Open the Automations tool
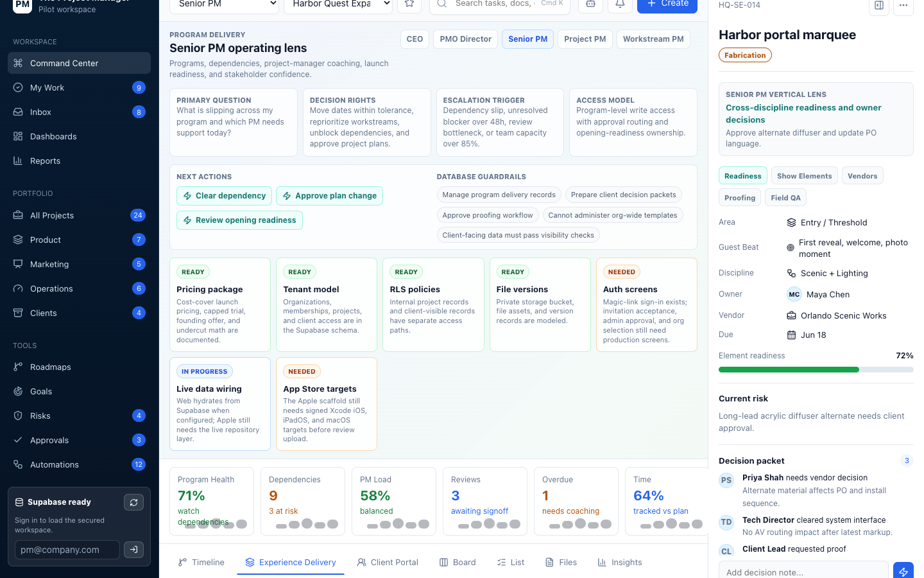 click(79, 464)
